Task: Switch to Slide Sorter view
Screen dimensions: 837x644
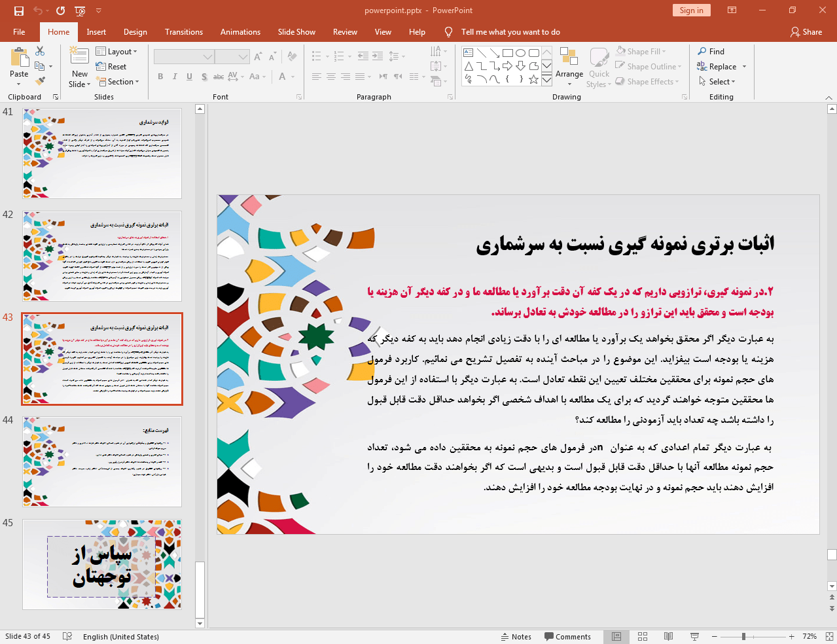Action: tap(643, 636)
